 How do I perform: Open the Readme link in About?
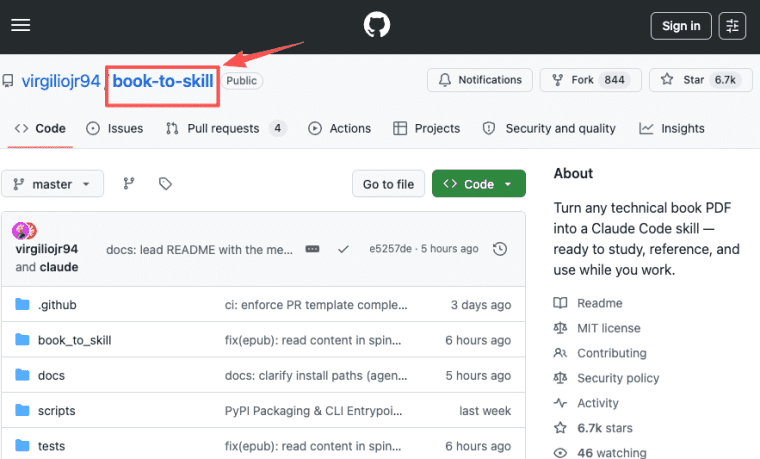(x=600, y=303)
